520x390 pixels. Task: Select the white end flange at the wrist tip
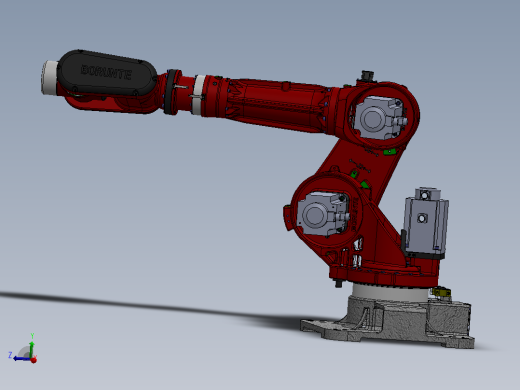pyautogui.click(x=49, y=77)
